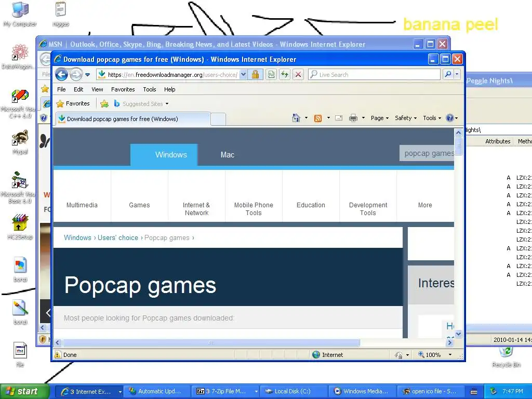Open the Education category

pos(311,205)
